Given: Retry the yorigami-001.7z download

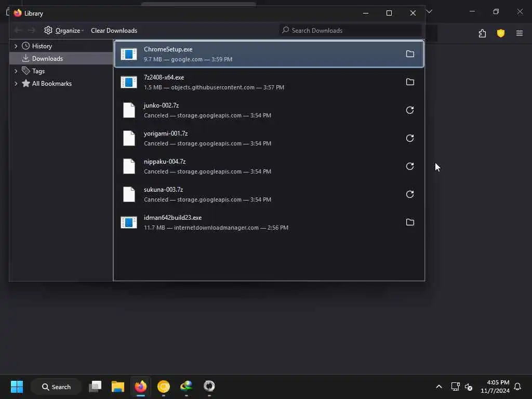Looking at the screenshot, I should tap(410, 138).
